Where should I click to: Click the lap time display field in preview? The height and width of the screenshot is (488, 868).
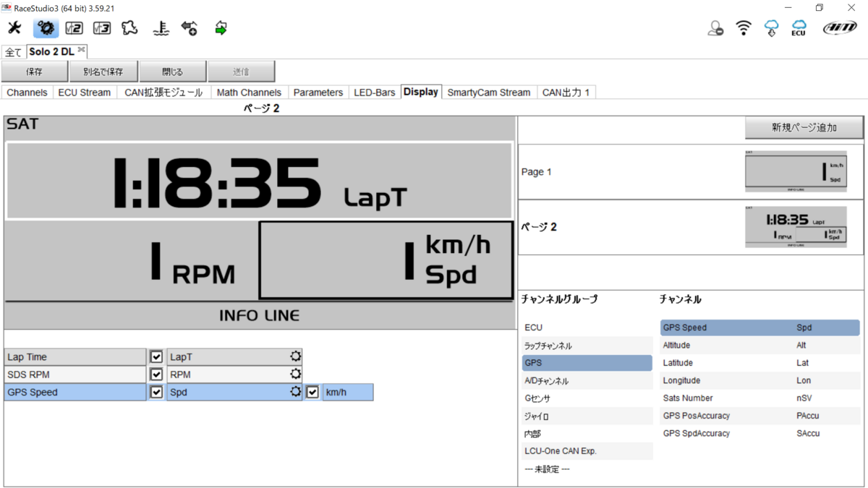[x=260, y=181]
